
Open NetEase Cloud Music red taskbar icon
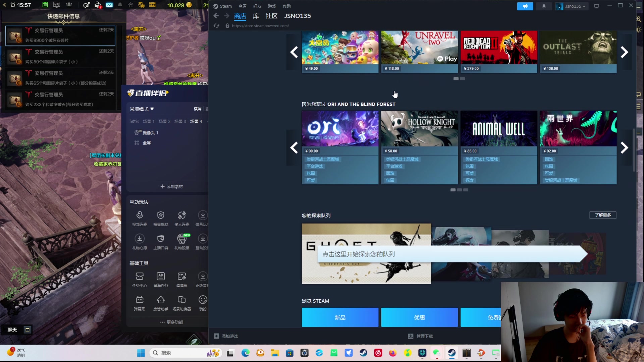pos(378,353)
